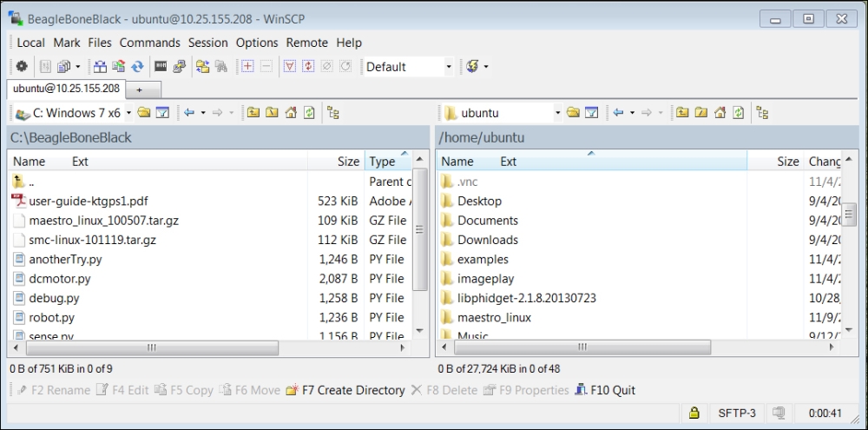Click the remote panel filter icon
The width and height of the screenshot is (868, 430).
[591, 113]
